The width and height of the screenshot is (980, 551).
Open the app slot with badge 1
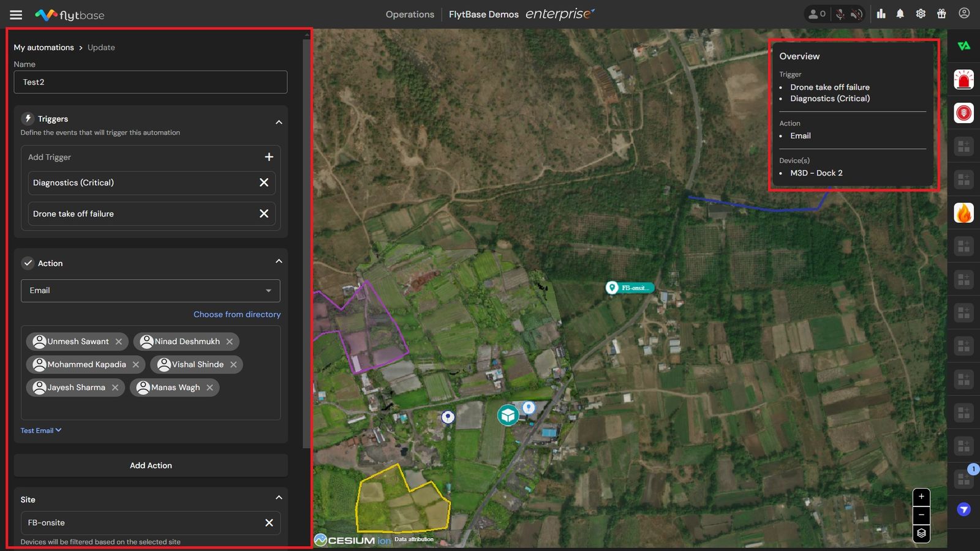coord(964,478)
